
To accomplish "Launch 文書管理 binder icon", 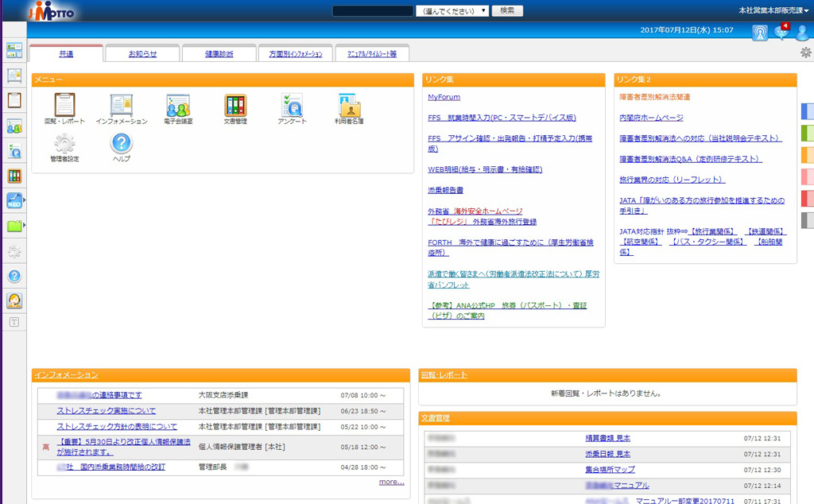I will coord(235,105).
